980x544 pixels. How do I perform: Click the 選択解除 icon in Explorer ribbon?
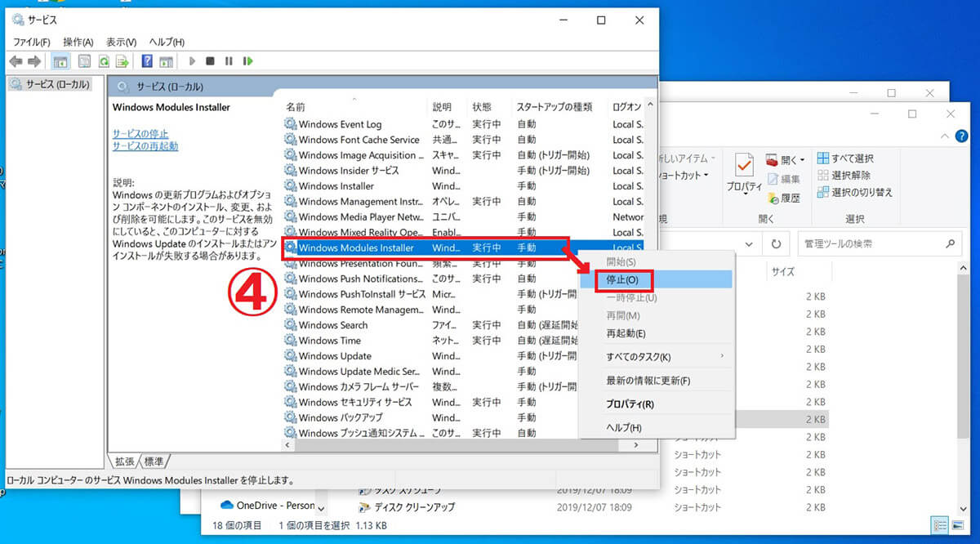[x=823, y=175]
